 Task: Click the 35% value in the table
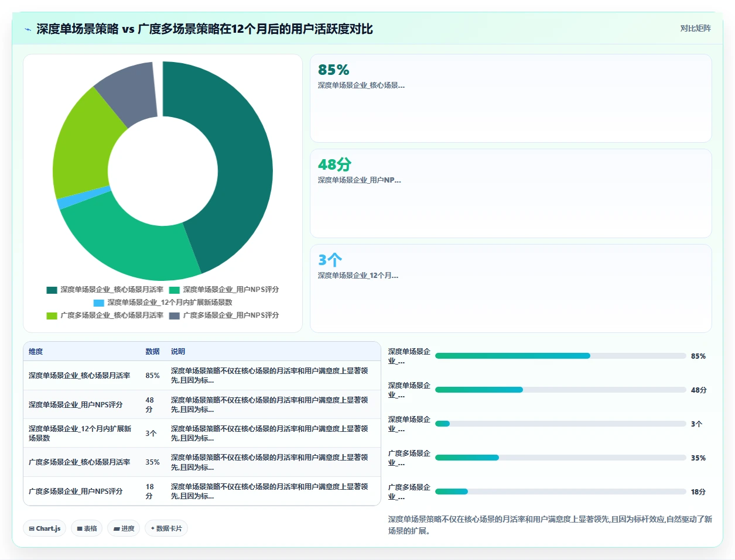(152, 462)
